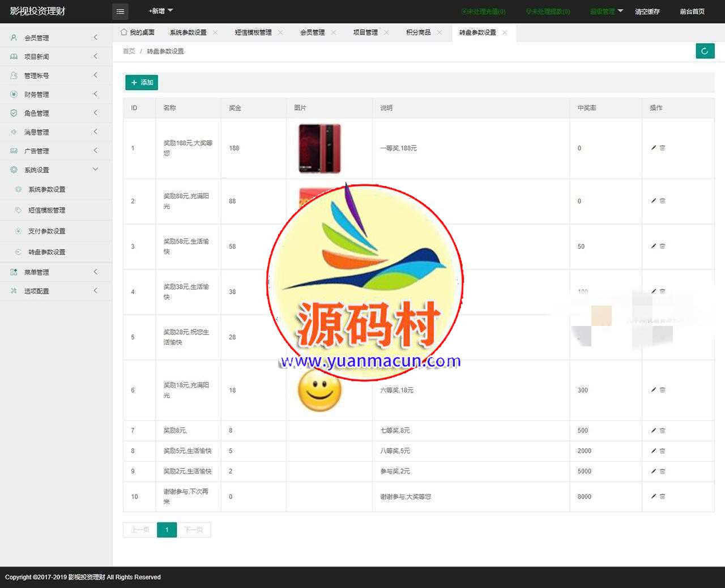Switch to the 项目管理 tab
The image size is (725, 588).
(365, 32)
